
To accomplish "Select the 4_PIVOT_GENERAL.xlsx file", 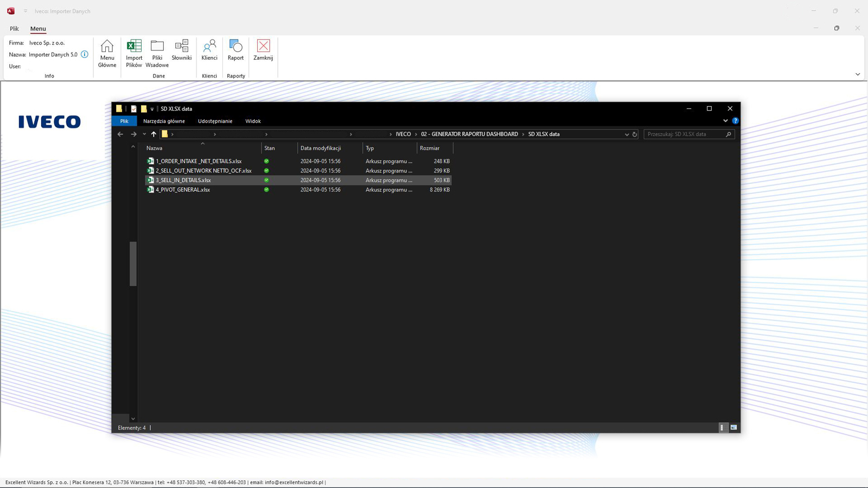I will pos(183,190).
